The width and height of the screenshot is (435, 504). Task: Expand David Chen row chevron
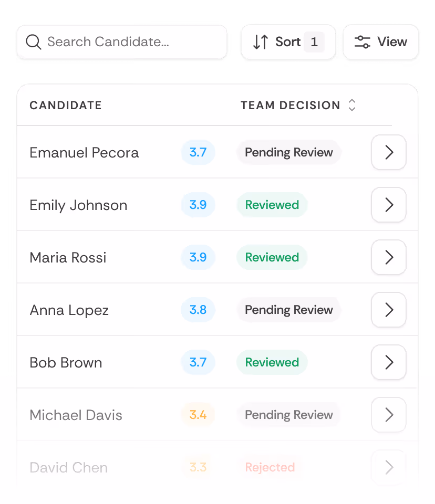click(389, 467)
